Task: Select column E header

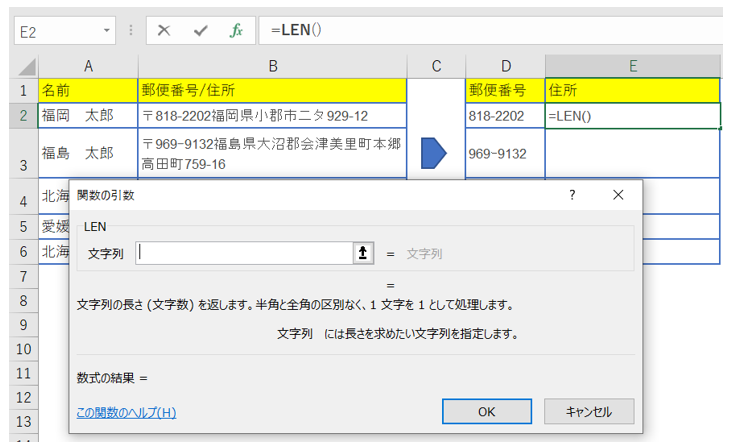Action: click(632, 66)
